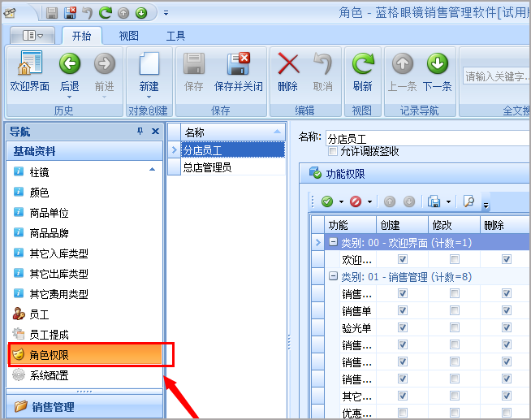Screen dimensions: 531x420
Task: Click the 请输入关键字 search box
Action: click(x=496, y=76)
